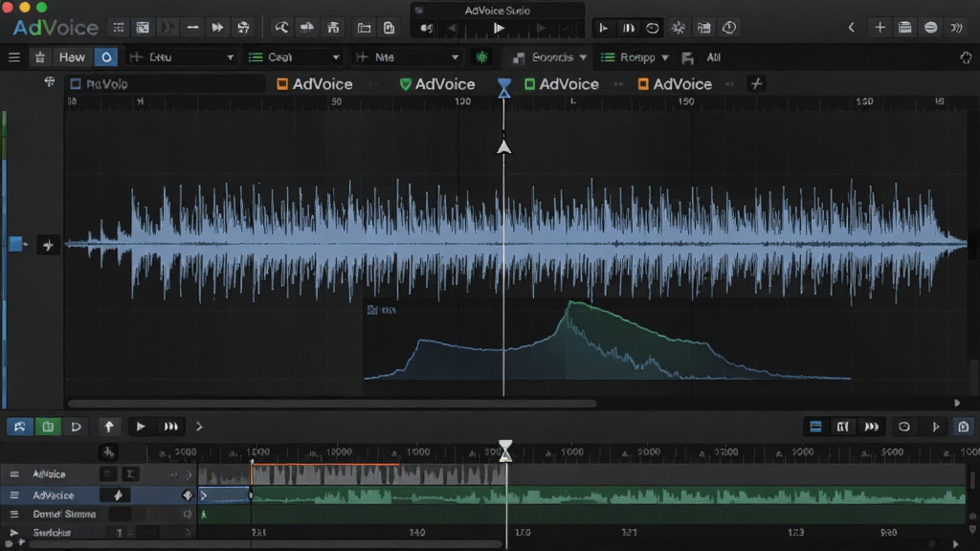The width and height of the screenshot is (980, 551).
Task: Expand the Switchts row disclosure triangle
Action: click(x=13, y=533)
